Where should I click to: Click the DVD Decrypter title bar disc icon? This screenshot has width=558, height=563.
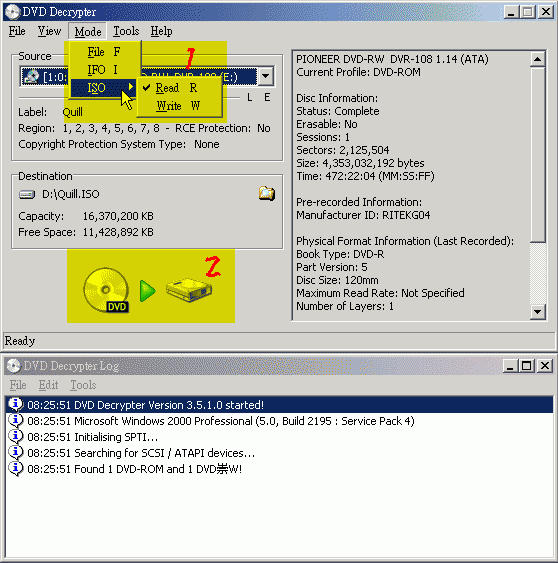pyautogui.click(x=12, y=12)
